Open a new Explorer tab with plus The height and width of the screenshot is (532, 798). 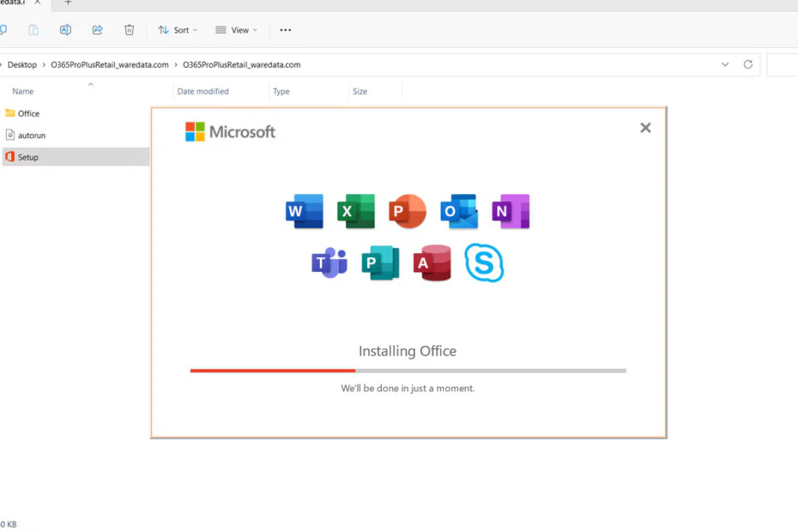(x=68, y=3)
